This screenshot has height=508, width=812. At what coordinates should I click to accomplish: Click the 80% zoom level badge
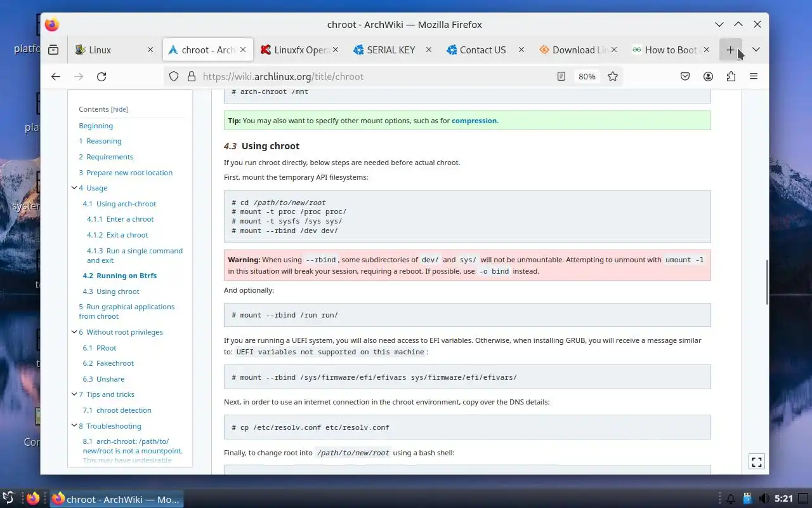[x=587, y=76]
